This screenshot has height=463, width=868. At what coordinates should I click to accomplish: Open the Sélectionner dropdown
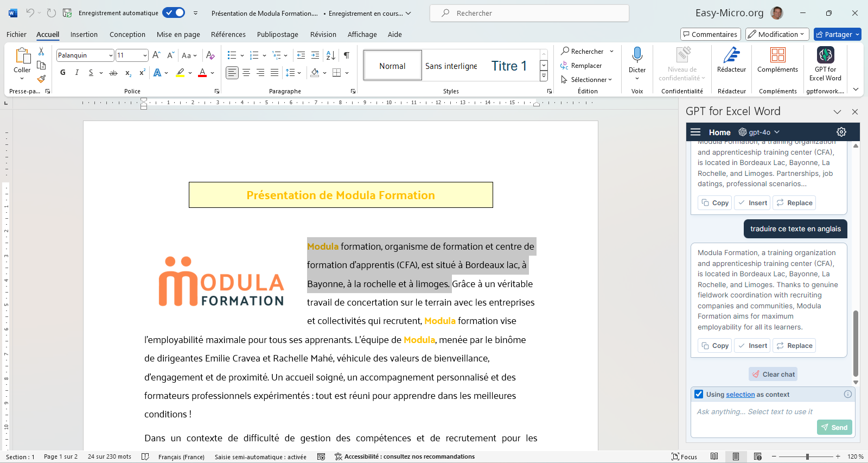pos(586,79)
